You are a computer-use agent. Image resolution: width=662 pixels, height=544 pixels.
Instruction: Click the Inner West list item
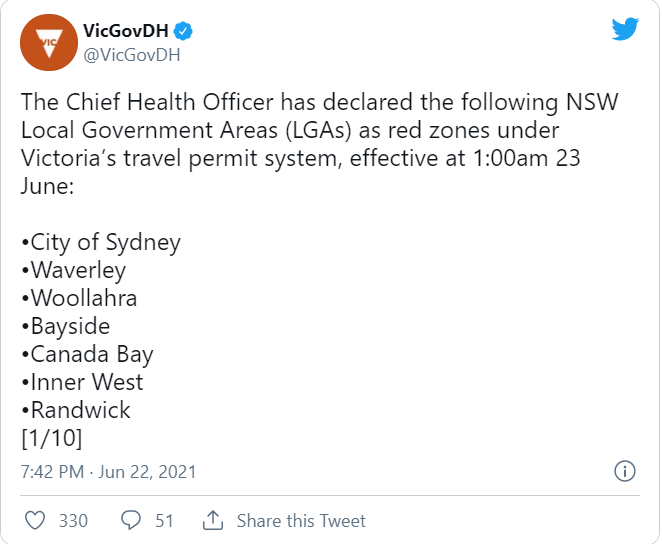[x=82, y=382]
